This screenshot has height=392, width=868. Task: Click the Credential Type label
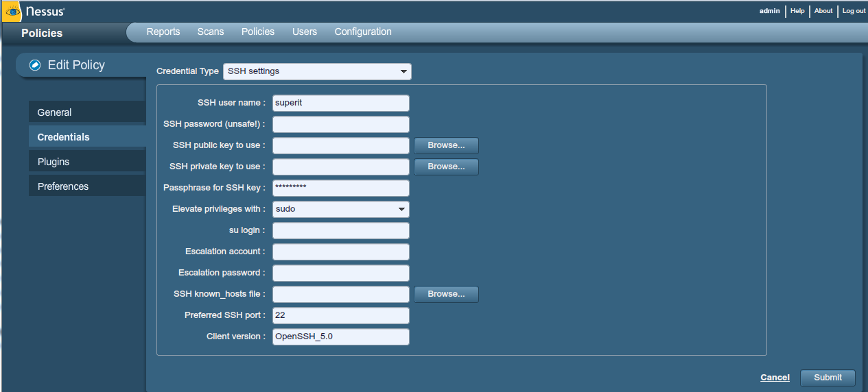point(187,71)
